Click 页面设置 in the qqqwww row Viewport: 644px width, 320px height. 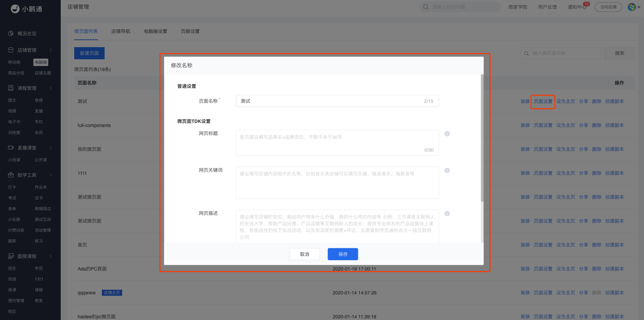(x=543, y=293)
